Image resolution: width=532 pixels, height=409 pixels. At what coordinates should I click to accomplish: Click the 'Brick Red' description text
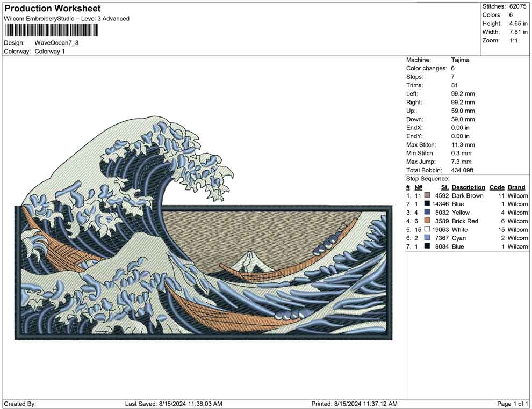[x=465, y=221]
